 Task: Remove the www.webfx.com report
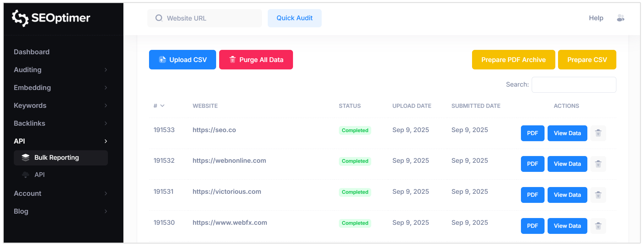(598, 226)
